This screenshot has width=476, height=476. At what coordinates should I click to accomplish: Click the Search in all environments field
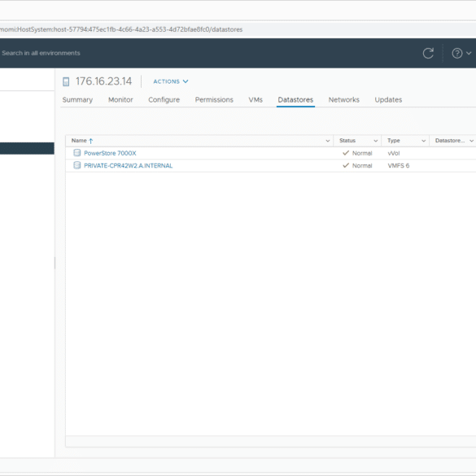(x=41, y=53)
